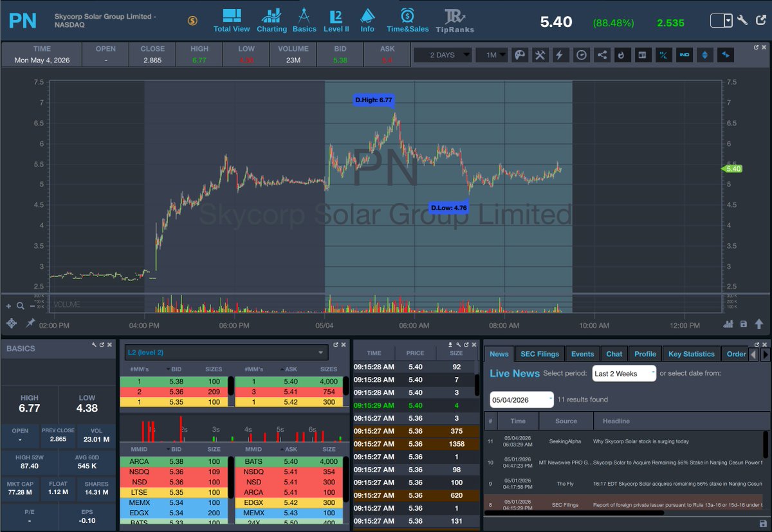Click the bar chart icon below chart
Screen dimensions: 772x532
[728, 324]
